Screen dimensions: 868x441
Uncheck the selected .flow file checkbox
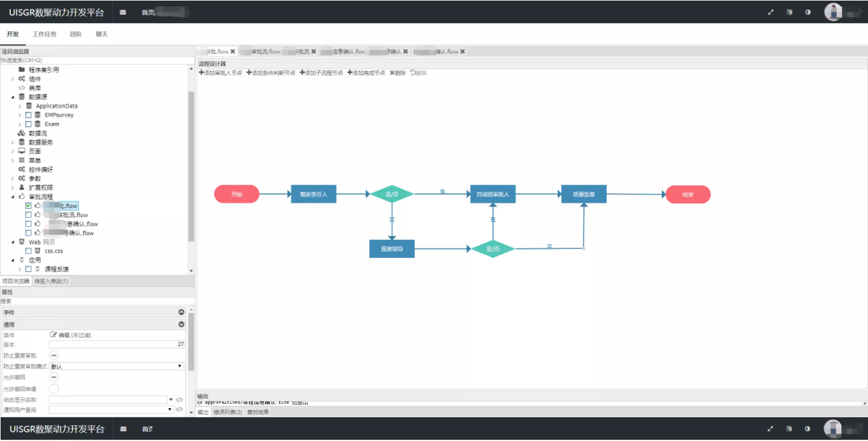click(29, 206)
